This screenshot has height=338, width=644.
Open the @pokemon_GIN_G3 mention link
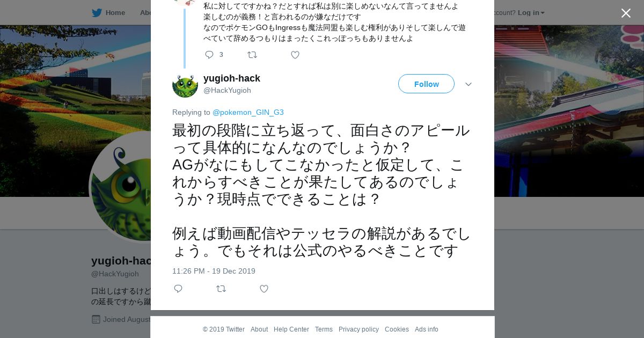(x=248, y=112)
